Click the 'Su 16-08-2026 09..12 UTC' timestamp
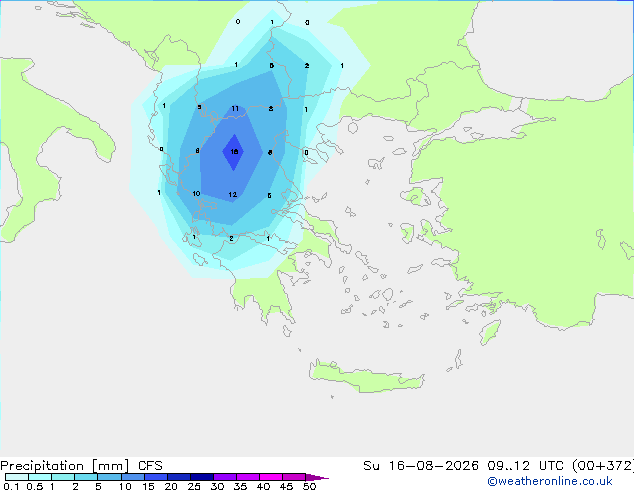 click(x=461, y=466)
